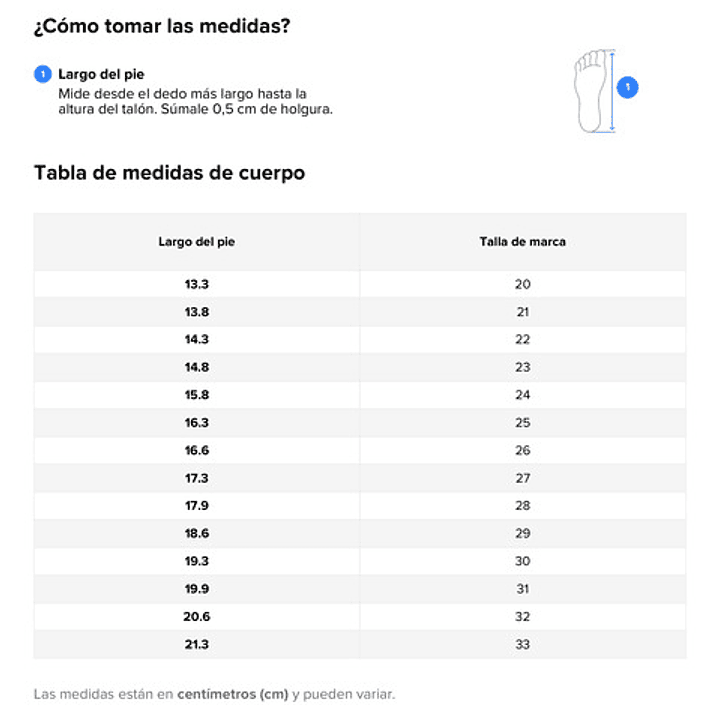Click the 17.3 foot length cell

(197, 478)
